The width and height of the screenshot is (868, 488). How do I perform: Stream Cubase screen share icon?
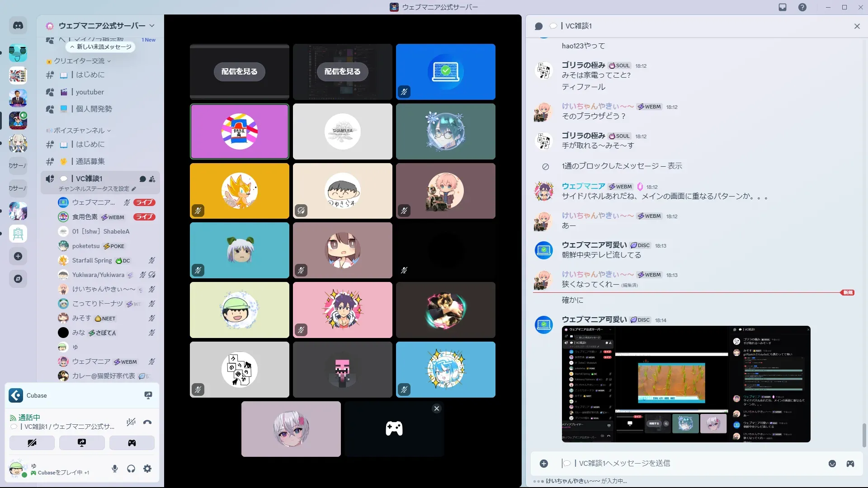(148, 395)
